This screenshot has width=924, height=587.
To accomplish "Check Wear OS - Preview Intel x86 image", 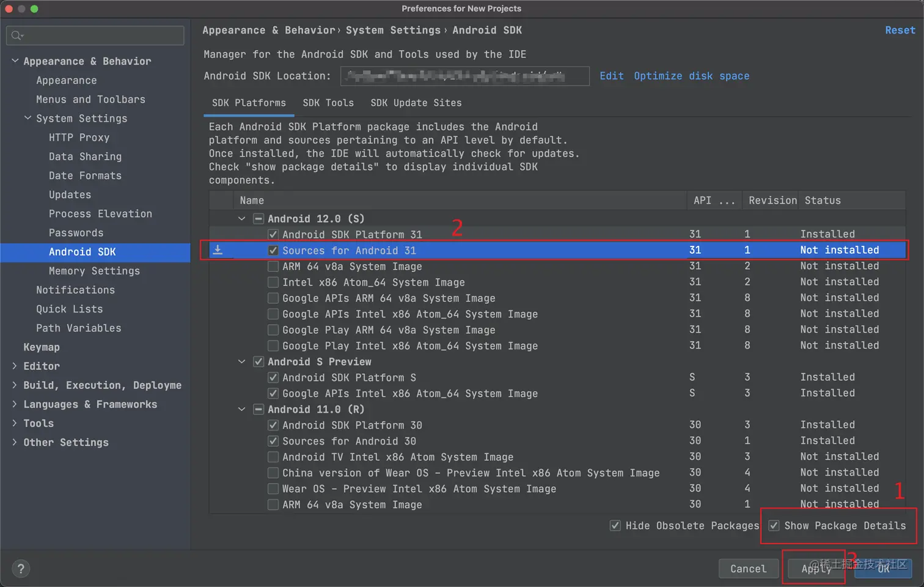I will pyautogui.click(x=273, y=489).
